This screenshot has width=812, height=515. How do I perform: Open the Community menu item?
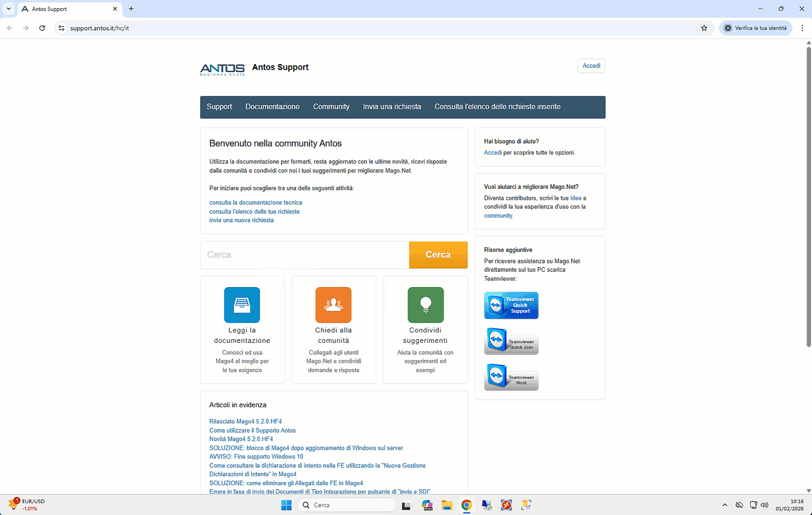click(331, 107)
